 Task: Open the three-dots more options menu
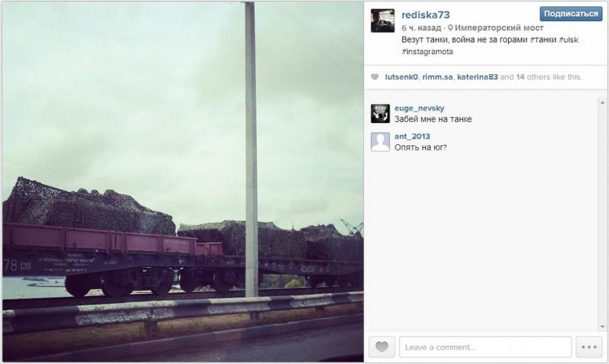(589, 346)
